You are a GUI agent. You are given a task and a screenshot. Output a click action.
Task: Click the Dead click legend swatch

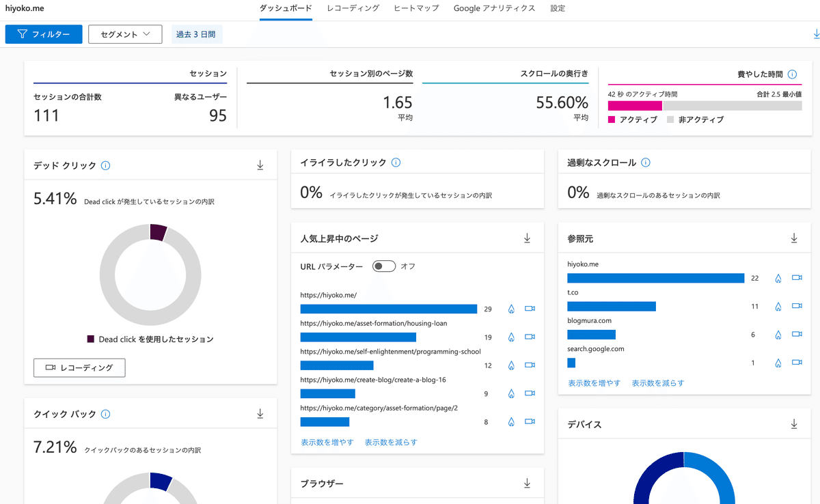coord(91,339)
